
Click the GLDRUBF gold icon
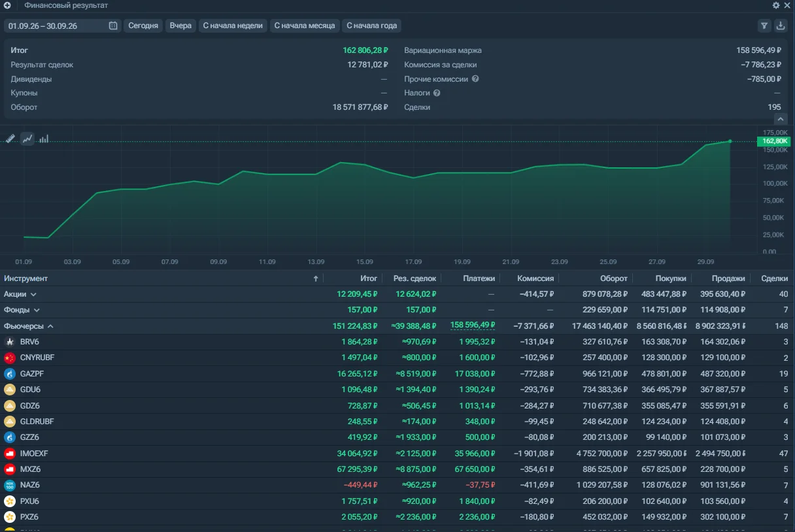coord(10,422)
